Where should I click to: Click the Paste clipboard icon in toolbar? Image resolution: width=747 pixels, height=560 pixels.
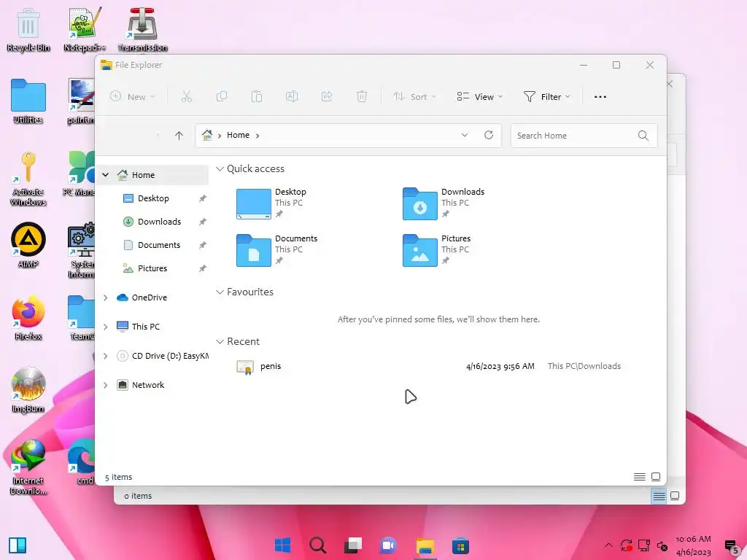point(257,97)
